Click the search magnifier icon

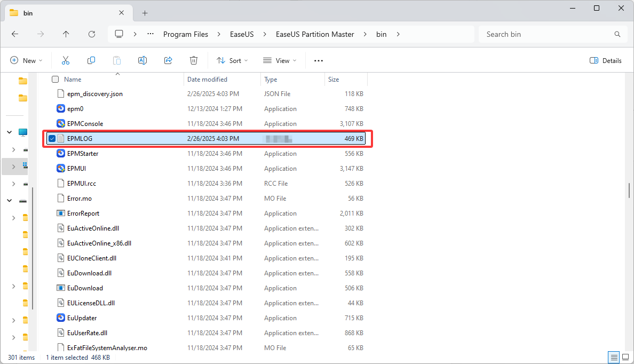[617, 34]
